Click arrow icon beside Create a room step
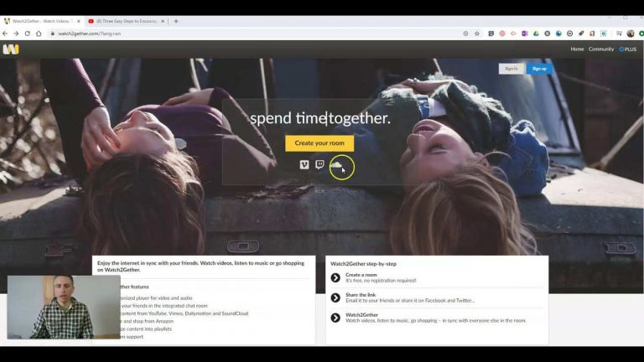The height and width of the screenshot is (362, 644). [335, 278]
